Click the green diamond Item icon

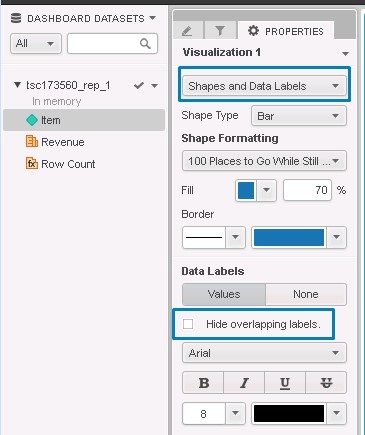[x=32, y=120]
